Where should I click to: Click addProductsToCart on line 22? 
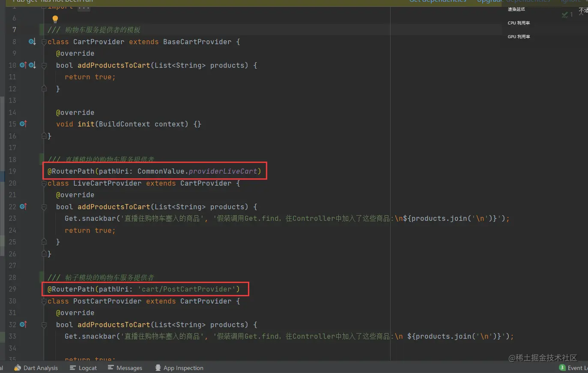tap(114, 207)
